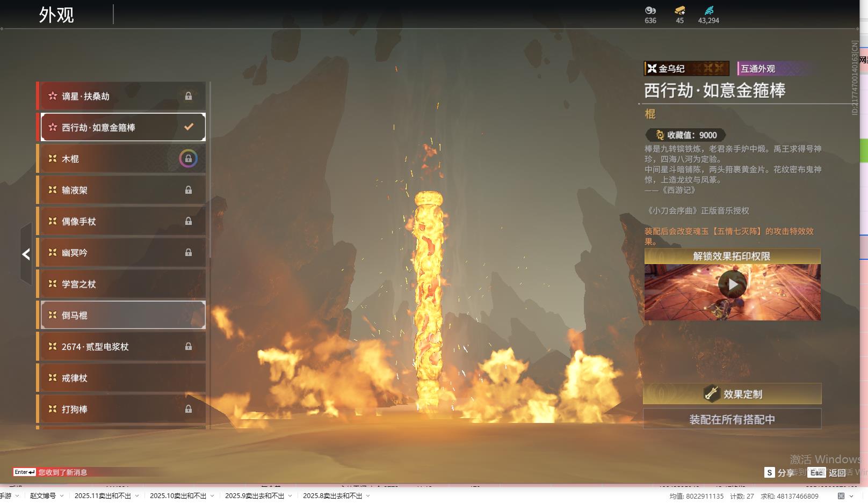Click the lock icon on 2674·贰型电浆杖
This screenshot has height=504, width=868.
coord(189,347)
